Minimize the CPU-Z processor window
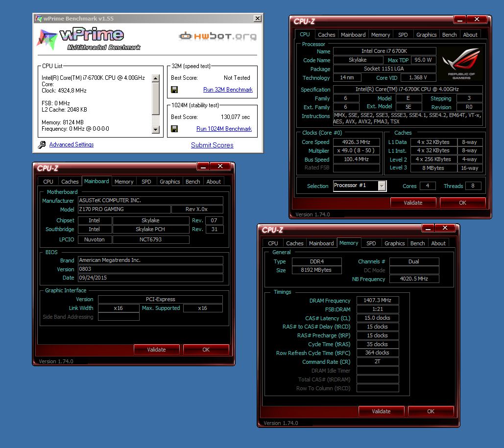The height and width of the screenshot is (448, 504). tap(460, 20)
